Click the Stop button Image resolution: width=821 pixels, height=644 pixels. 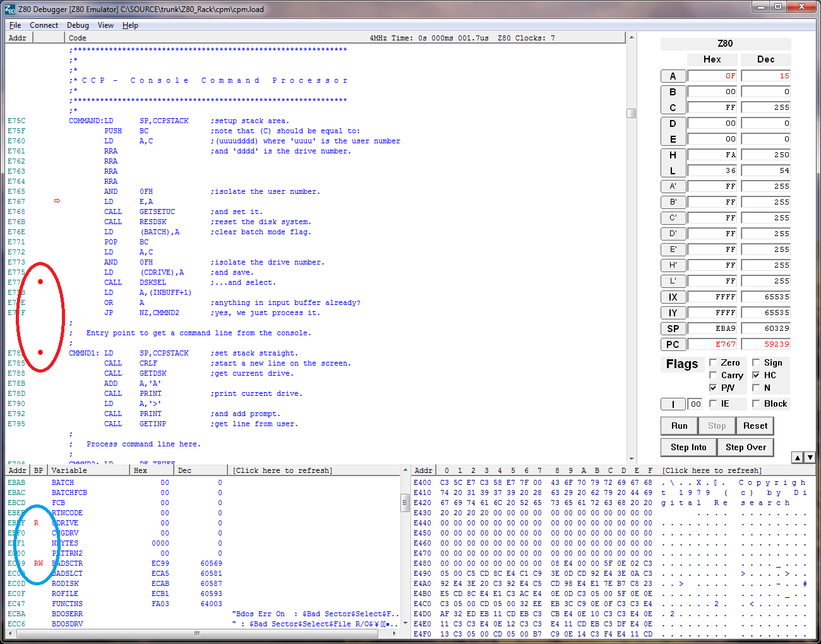coord(717,426)
